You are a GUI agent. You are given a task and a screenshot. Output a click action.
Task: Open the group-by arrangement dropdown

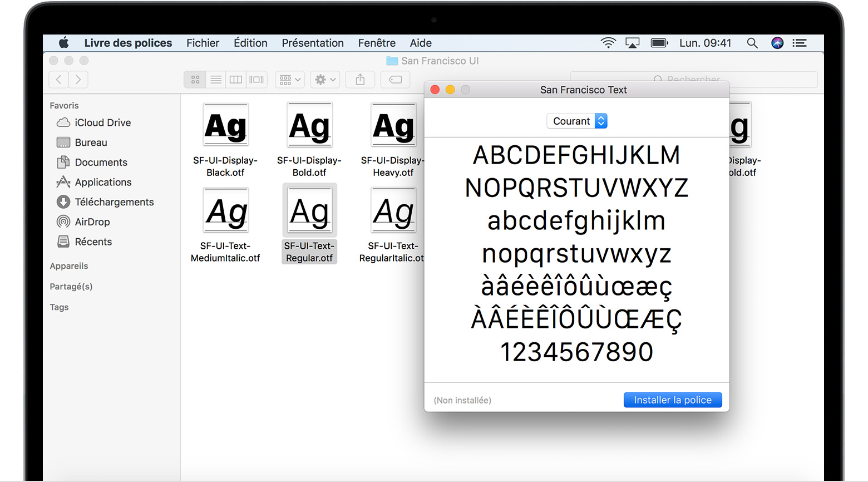click(290, 80)
